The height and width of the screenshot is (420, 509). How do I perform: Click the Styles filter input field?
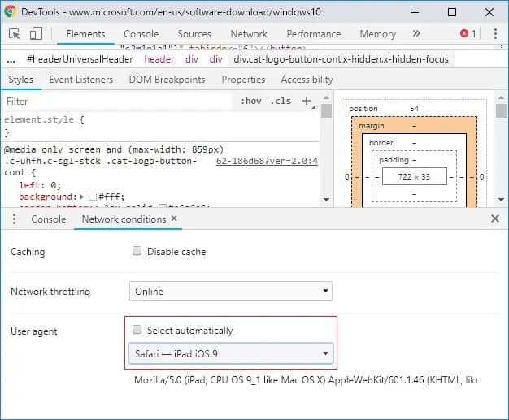click(117, 102)
